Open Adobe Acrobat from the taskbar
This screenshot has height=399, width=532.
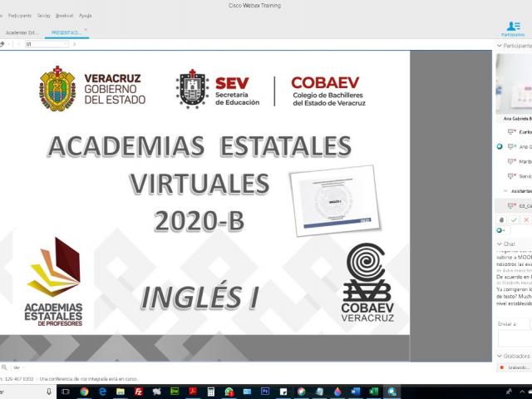point(193,392)
